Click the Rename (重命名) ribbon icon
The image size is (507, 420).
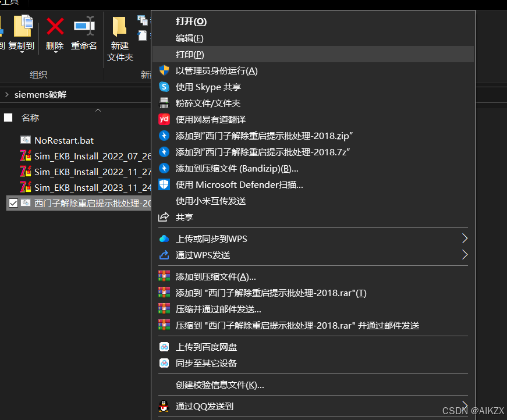[84, 26]
